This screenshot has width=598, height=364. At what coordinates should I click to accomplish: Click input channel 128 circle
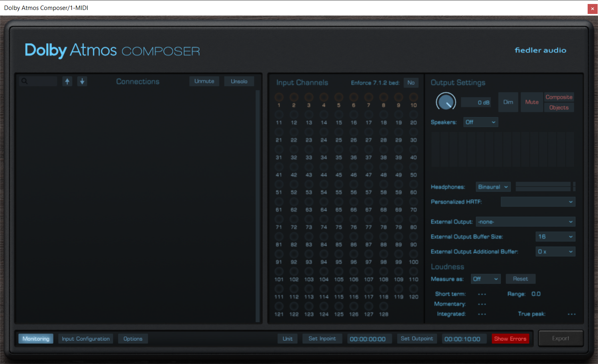[x=384, y=306]
